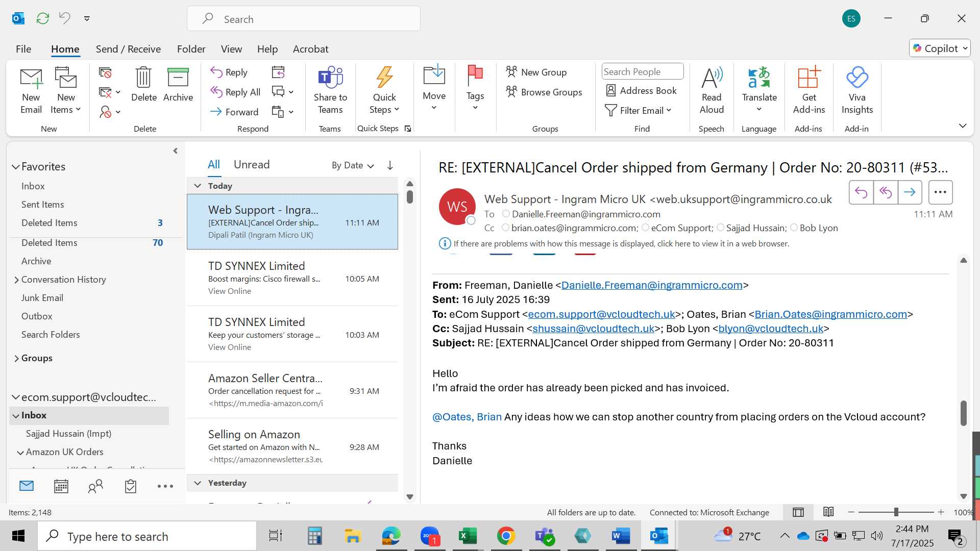Viewport: 980px width, 551px height.
Task: Open Address Book
Action: tap(641, 90)
